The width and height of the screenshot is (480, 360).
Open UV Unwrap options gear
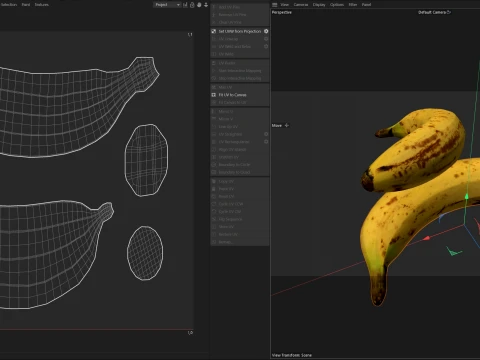click(266, 39)
